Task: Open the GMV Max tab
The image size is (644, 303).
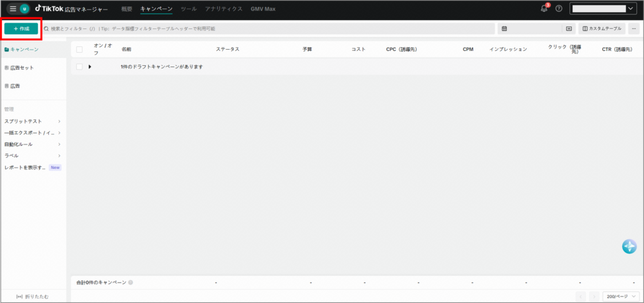Action: point(263,9)
